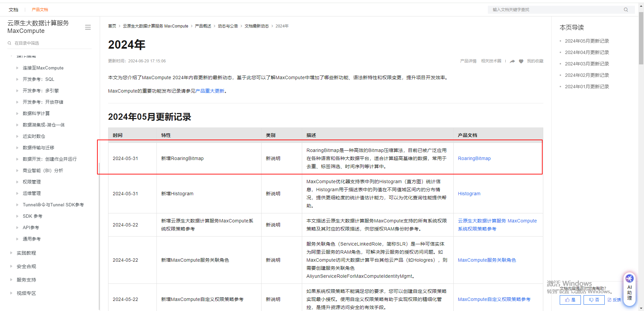Open Tunnel命令与Tunnel SDK参考 sidebar item
644x311 pixels.
pos(53,205)
